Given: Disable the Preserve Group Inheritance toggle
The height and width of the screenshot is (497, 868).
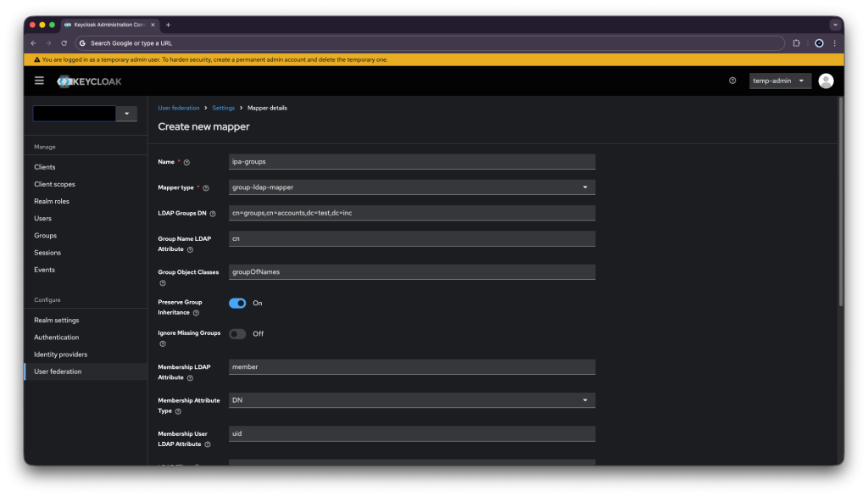Looking at the screenshot, I should coord(237,303).
